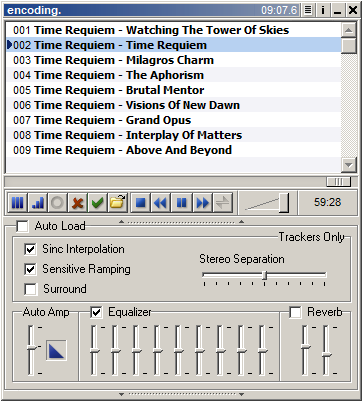Pause the current track

pyautogui.click(x=181, y=203)
